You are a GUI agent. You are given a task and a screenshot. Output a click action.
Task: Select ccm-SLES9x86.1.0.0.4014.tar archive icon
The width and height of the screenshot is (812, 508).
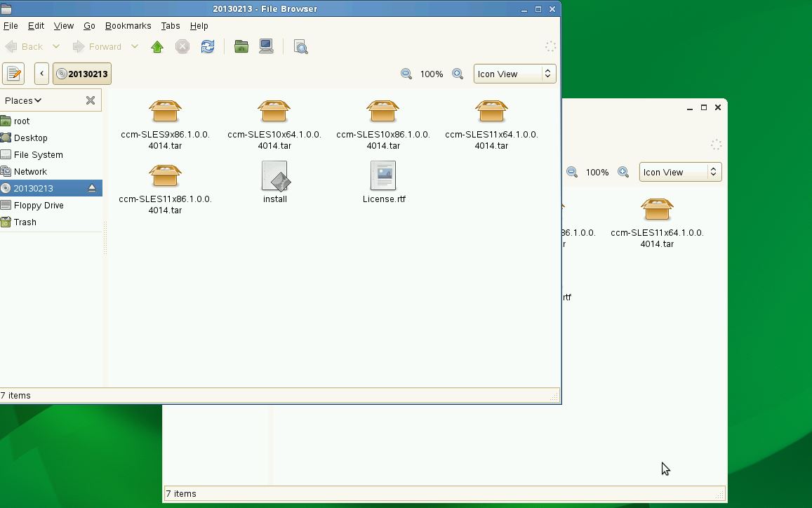165,112
